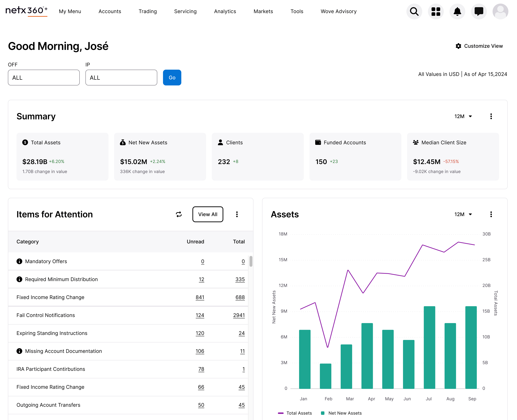
Task: Expand the 12M dropdown in Summary section
Action: point(464,116)
